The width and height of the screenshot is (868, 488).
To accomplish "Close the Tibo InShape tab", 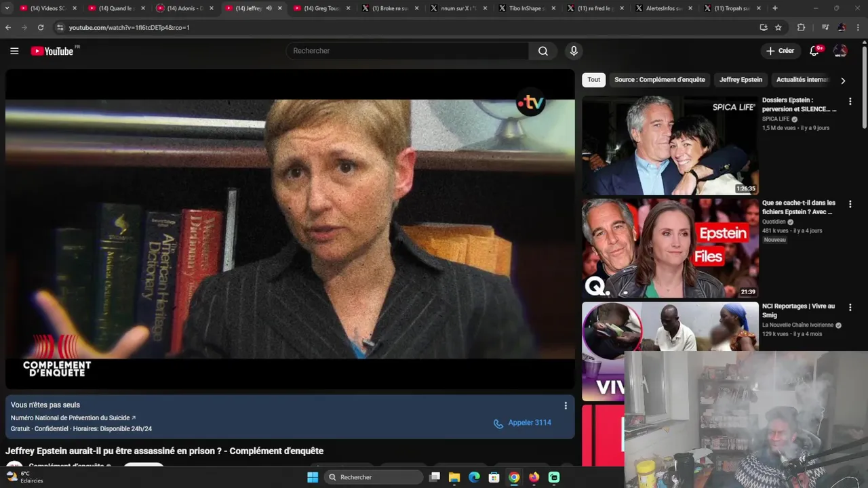I will tap(553, 8).
